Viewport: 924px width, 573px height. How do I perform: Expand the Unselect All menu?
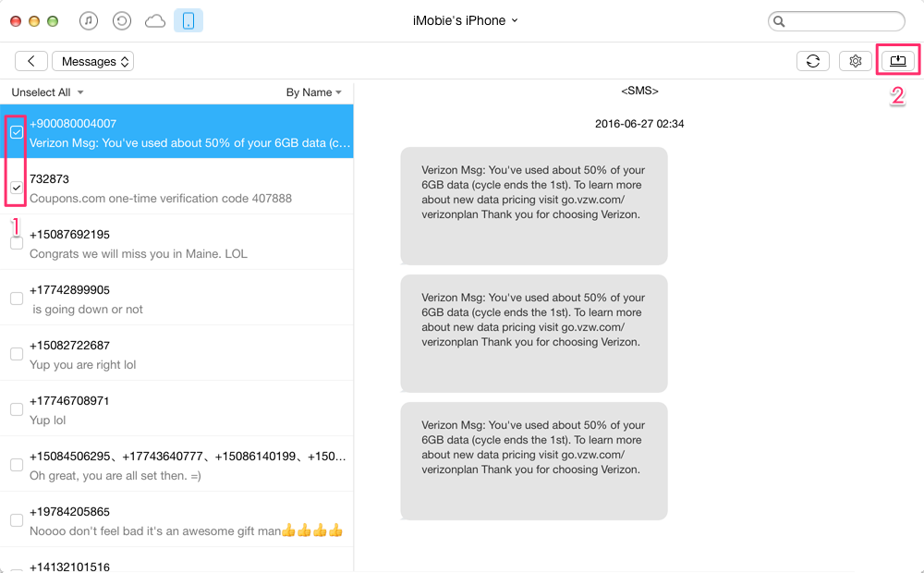pos(47,92)
